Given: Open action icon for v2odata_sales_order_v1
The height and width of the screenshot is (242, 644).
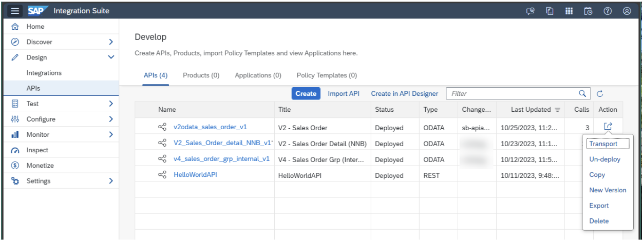Looking at the screenshot, I should tap(608, 126).
